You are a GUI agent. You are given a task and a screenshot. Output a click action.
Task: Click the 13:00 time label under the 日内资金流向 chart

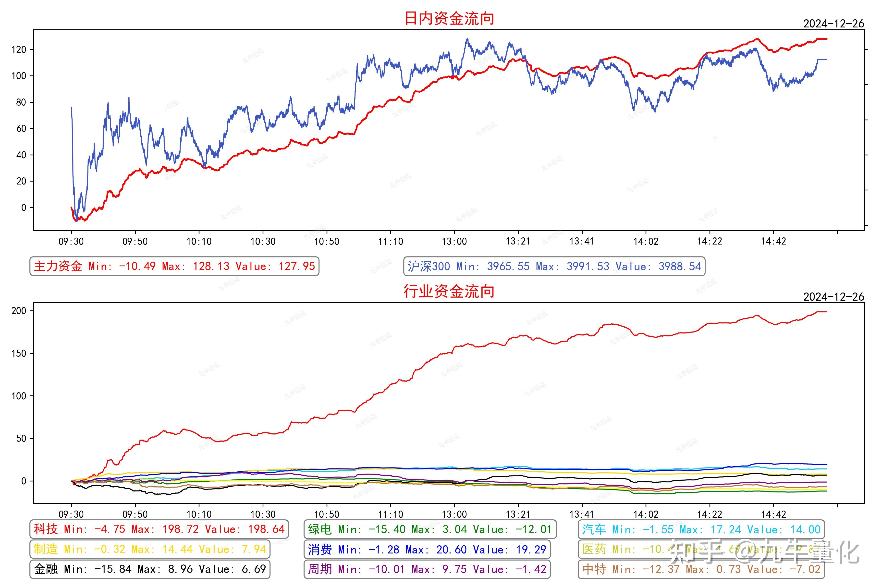tap(454, 242)
